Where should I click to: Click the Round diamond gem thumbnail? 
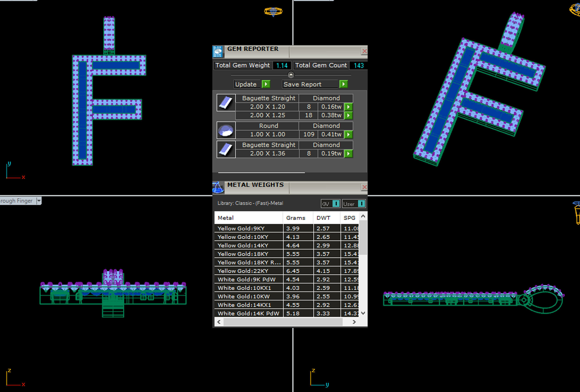click(x=226, y=130)
